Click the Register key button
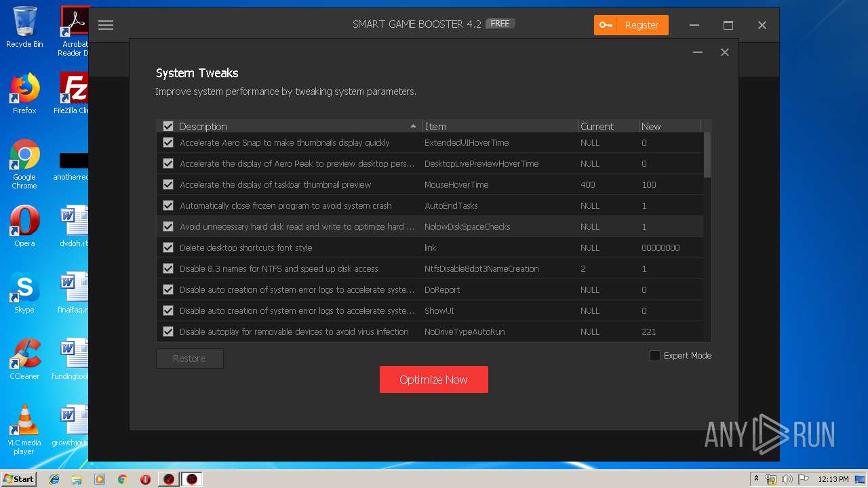 point(631,25)
